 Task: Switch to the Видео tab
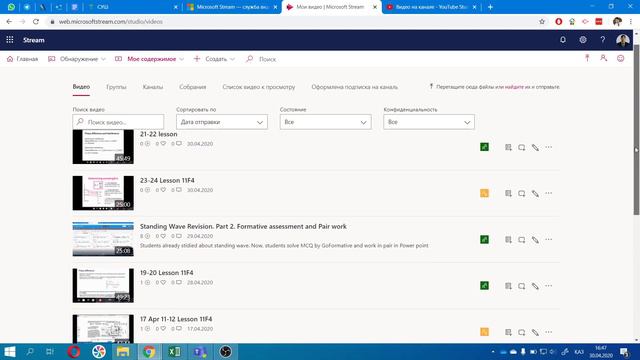point(81,87)
